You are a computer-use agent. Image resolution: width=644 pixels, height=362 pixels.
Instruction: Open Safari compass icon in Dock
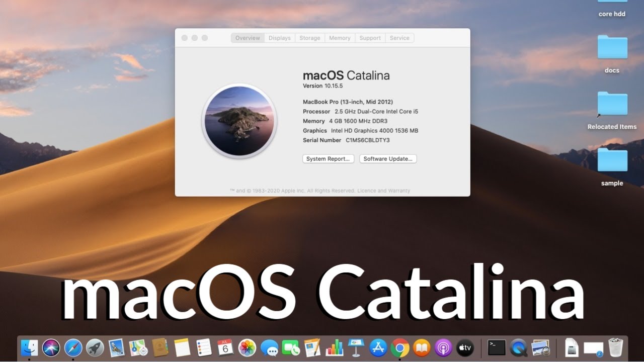tap(73, 347)
